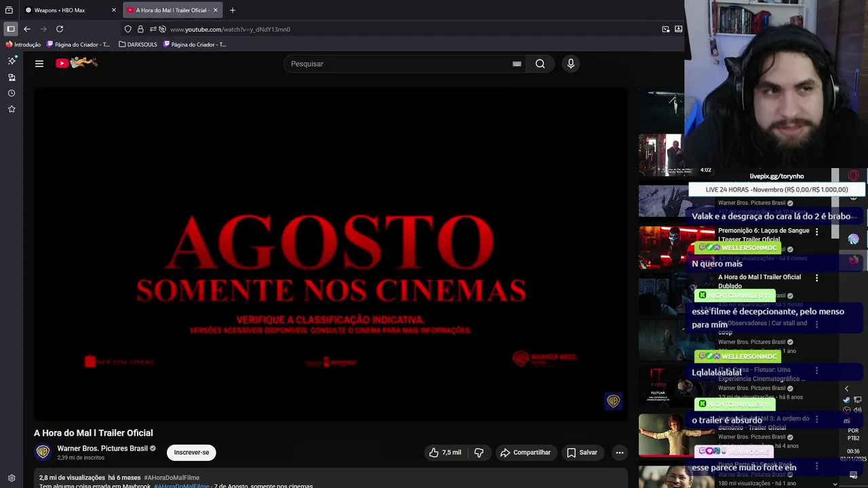Open the Introdução bookmark
Image resolution: width=868 pixels, height=488 pixels.
coord(23,44)
